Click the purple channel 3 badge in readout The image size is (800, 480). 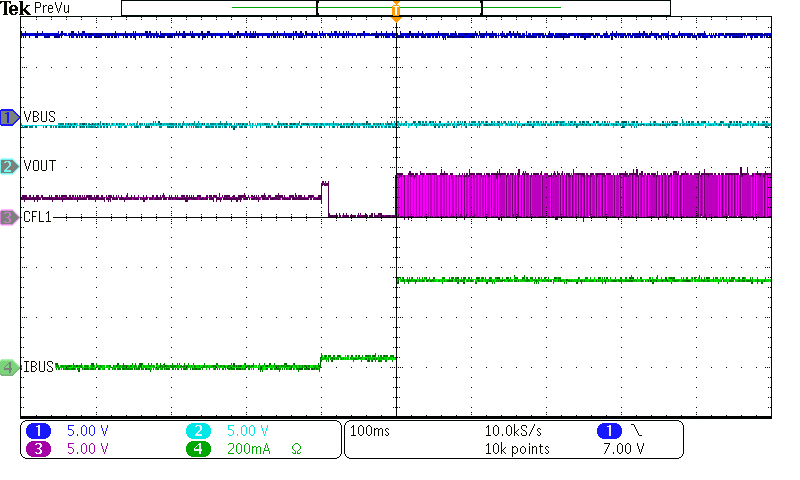40,449
